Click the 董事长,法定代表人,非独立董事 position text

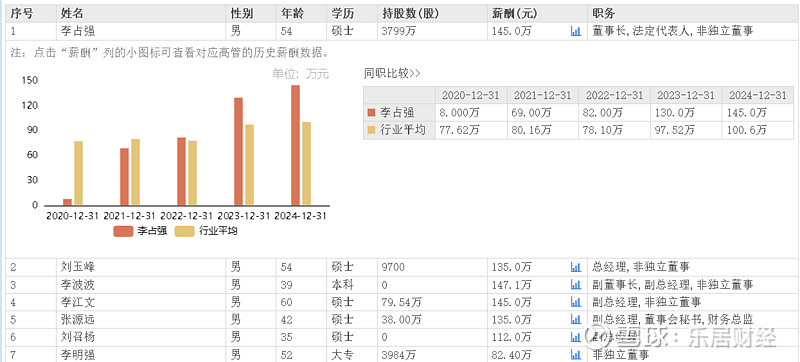point(673,32)
